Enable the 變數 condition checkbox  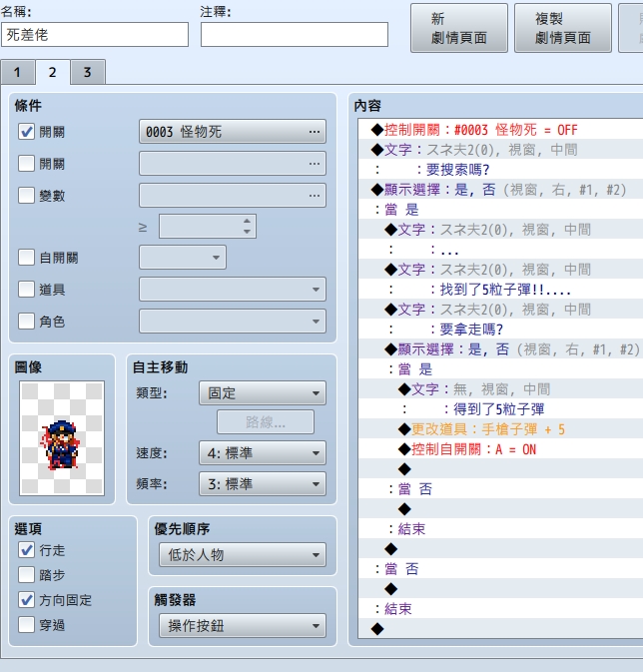click(26, 196)
